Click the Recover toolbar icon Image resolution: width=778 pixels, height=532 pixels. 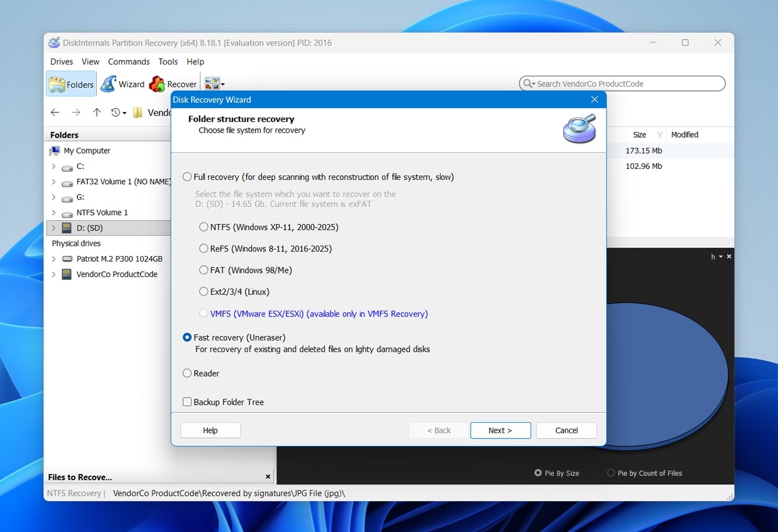coord(157,85)
